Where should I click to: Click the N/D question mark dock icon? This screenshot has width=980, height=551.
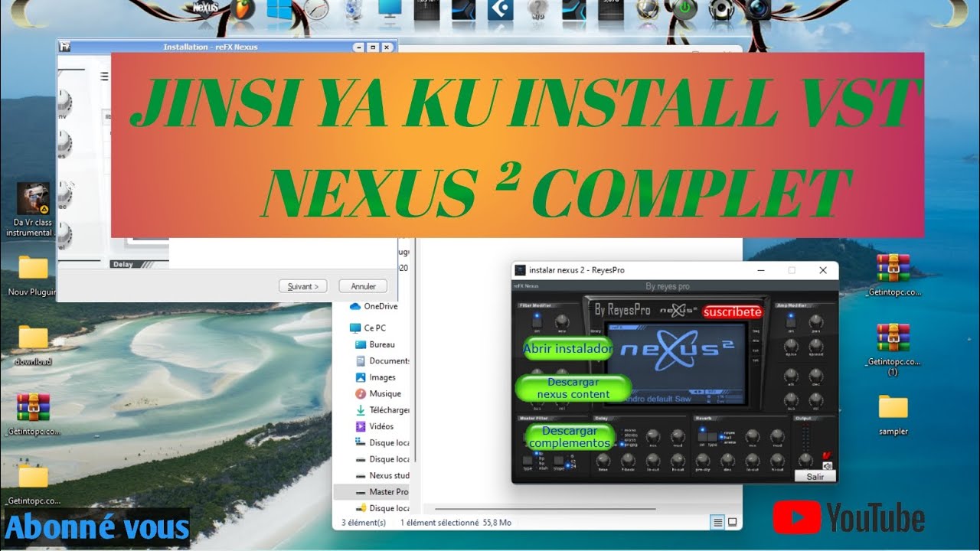point(537,10)
